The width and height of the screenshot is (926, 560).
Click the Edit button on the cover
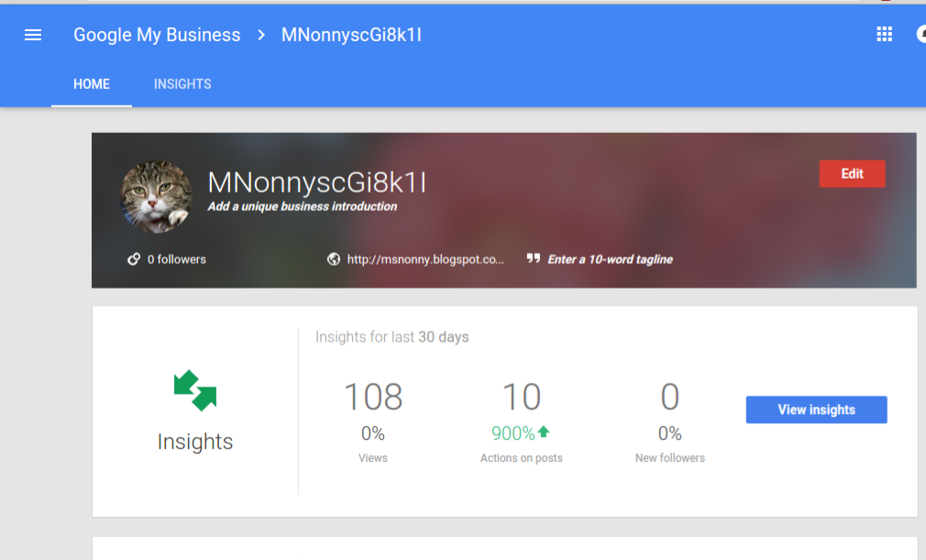pos(852,173)
